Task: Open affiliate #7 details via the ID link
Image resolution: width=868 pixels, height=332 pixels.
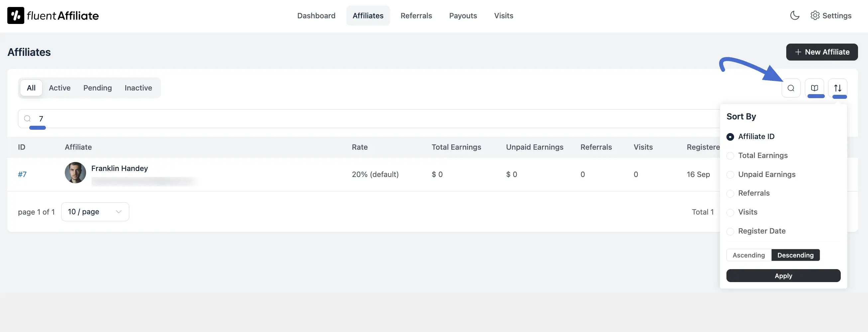Action: (x=22, y=174)
